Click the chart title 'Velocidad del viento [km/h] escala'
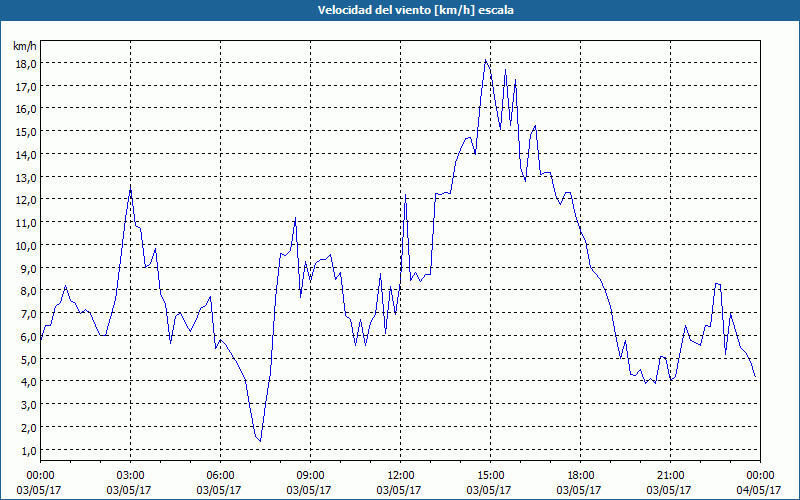Screen dimensions: 800x500 (x=415, y=10)
